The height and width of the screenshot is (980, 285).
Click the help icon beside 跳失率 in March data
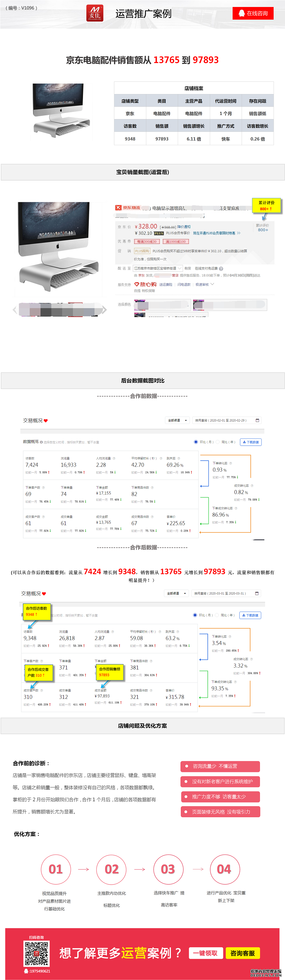coord(177,632)
